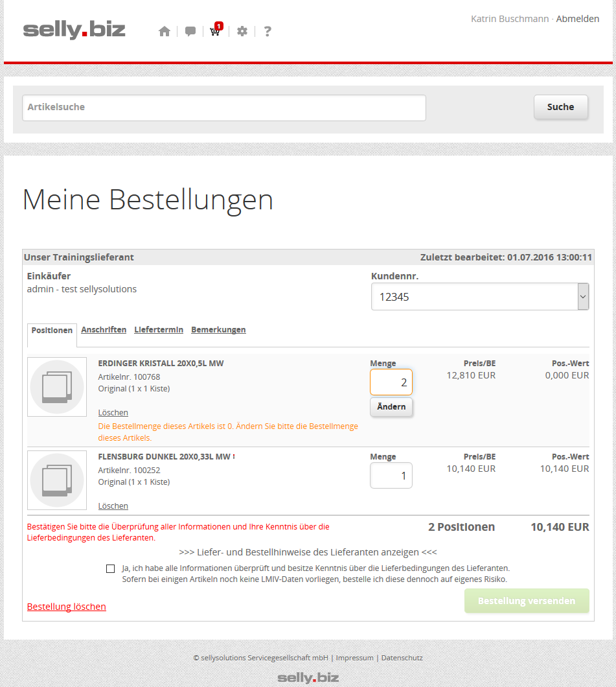This screenshot has height=687, width=616.
Task: Click Abmelden to log out
Action: pos(578,19)
